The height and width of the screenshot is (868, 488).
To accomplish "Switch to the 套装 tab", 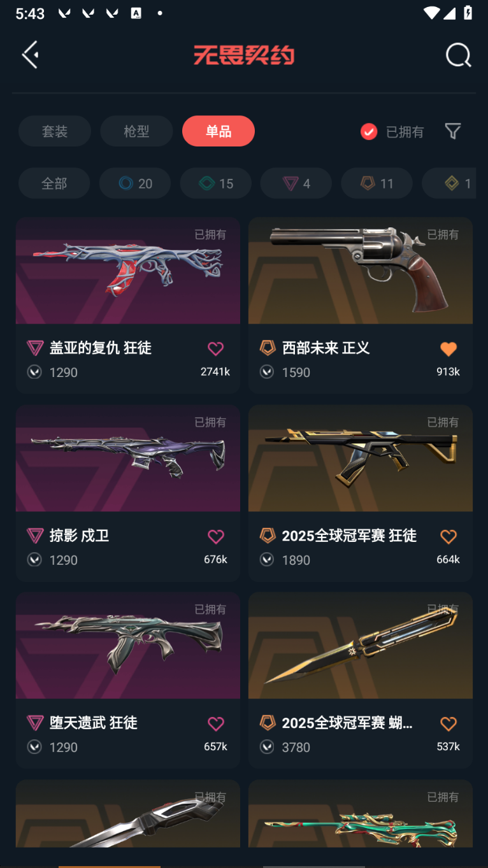I will 55,131.
